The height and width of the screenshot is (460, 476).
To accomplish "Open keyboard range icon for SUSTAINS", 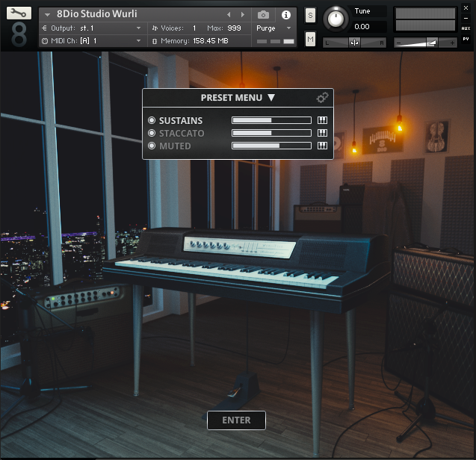I will (322, 120).
